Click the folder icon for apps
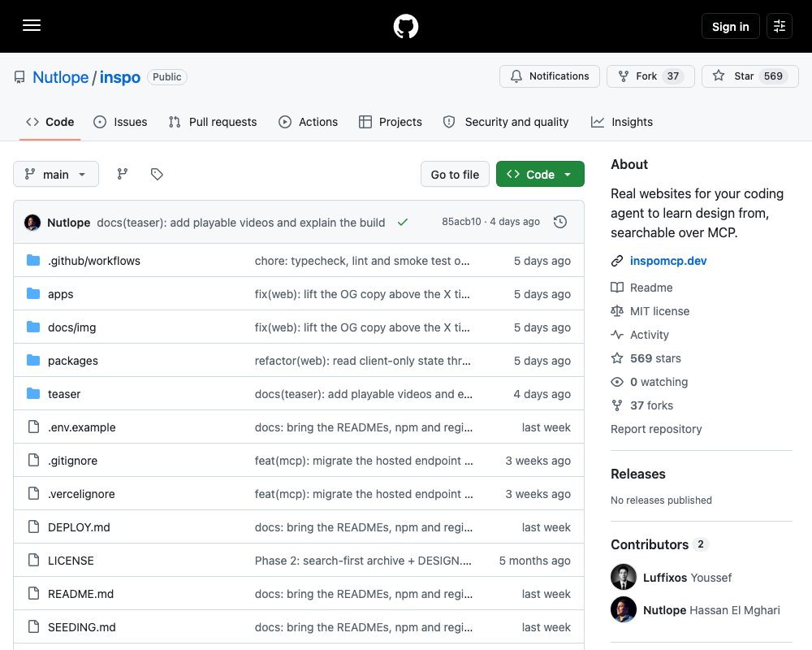Screen dimensions: 812x650 pyautogui.click(x=33, y=293)
